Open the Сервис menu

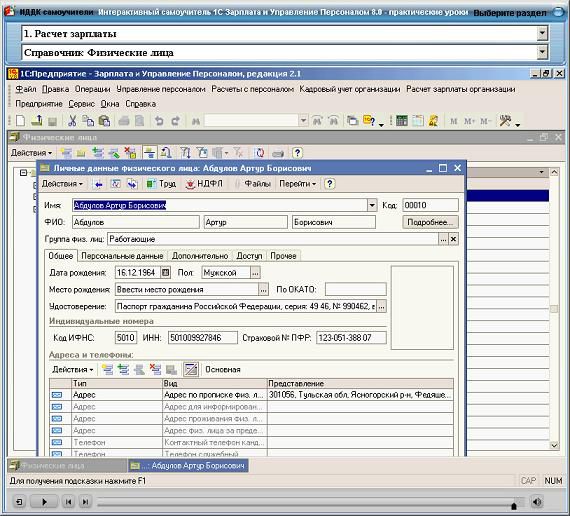click(81, 104)
